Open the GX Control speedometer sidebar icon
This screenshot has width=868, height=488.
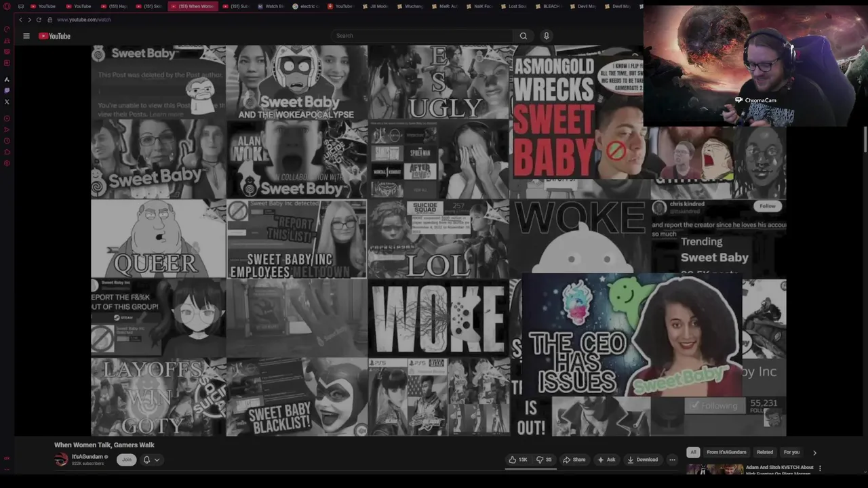tap(7, 29)
